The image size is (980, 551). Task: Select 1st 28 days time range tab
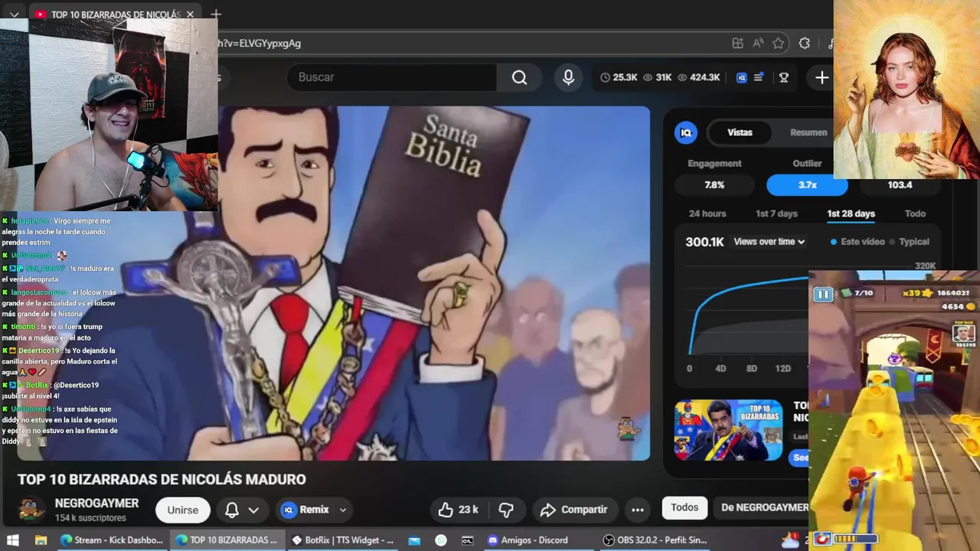851,214
